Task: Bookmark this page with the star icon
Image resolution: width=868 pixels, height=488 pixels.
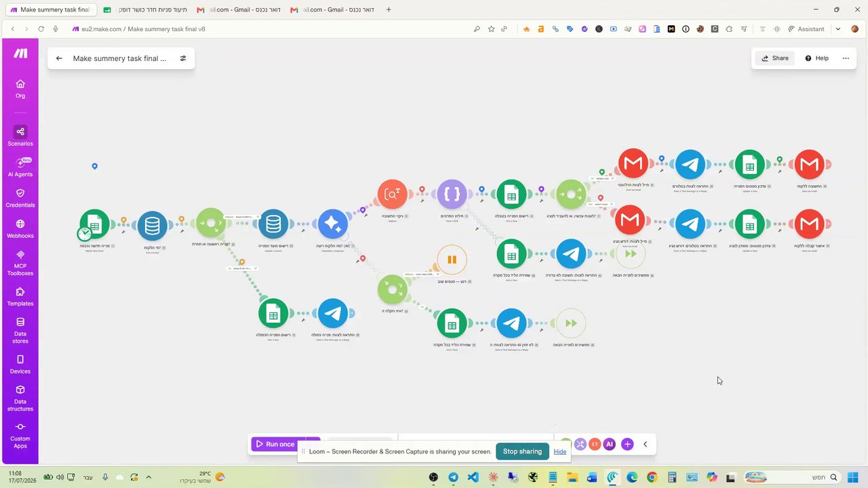Action: pos(491,29)
